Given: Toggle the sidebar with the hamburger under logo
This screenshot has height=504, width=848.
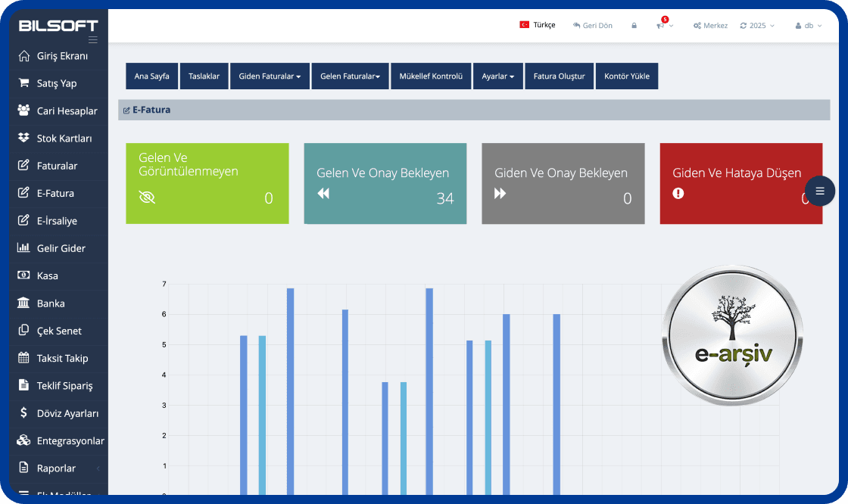Looking at the screenshot, I should tap(93, 40).
